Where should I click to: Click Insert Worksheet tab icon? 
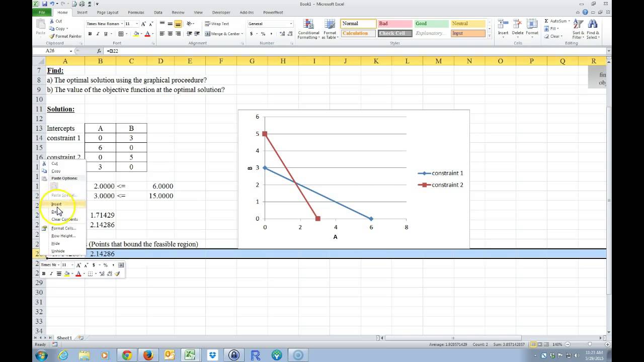(x=80, y=338)
